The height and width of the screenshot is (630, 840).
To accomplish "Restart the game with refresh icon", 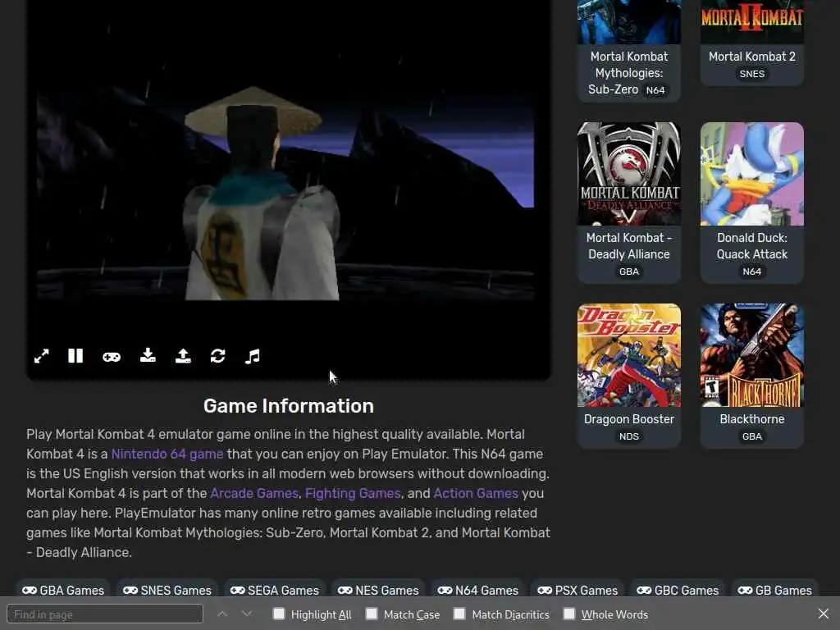I will [x=218, y=356].
